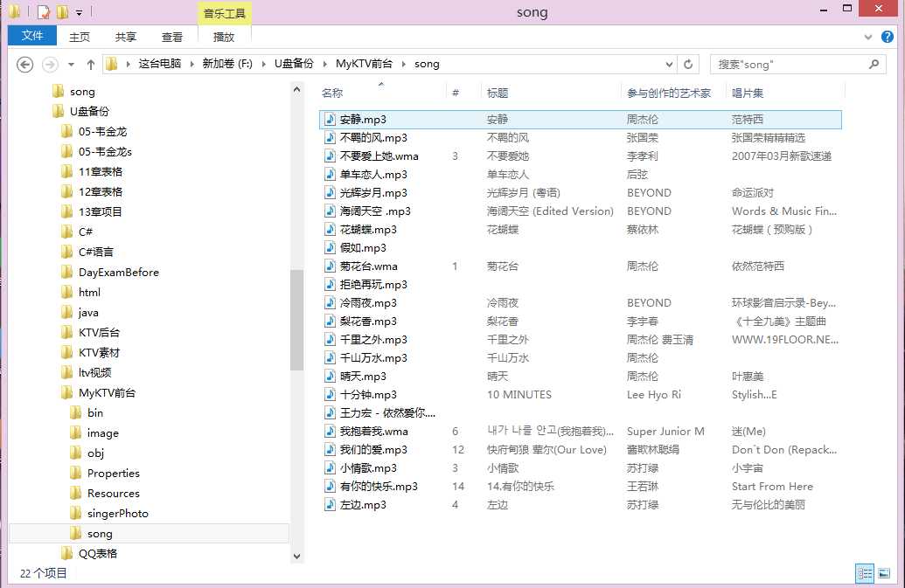Refresh the current folder view
The width and height of the screenshot is (905, 588).
pyautogui.click(x=688, y=64)
